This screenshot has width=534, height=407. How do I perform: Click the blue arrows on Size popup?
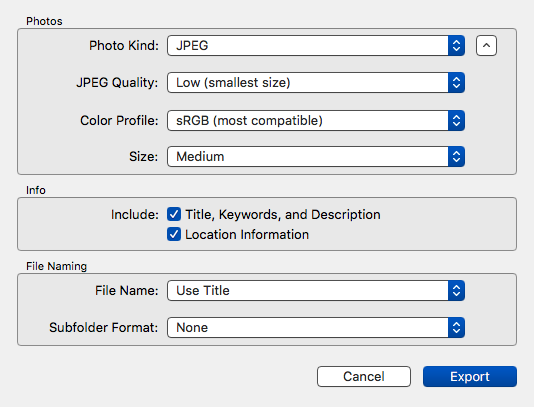point(456,157)
